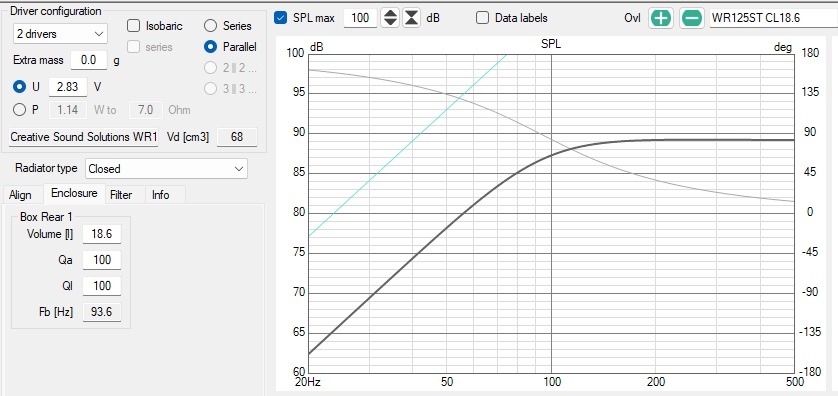This screenshot has width=838, height=396.
Task: Tick the Isobaric checkbox
Action: click(134, 26)
